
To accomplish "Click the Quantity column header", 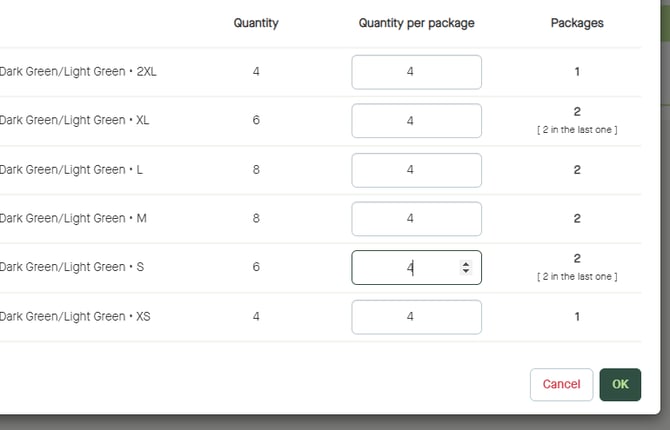I will (x=256, y=23).
